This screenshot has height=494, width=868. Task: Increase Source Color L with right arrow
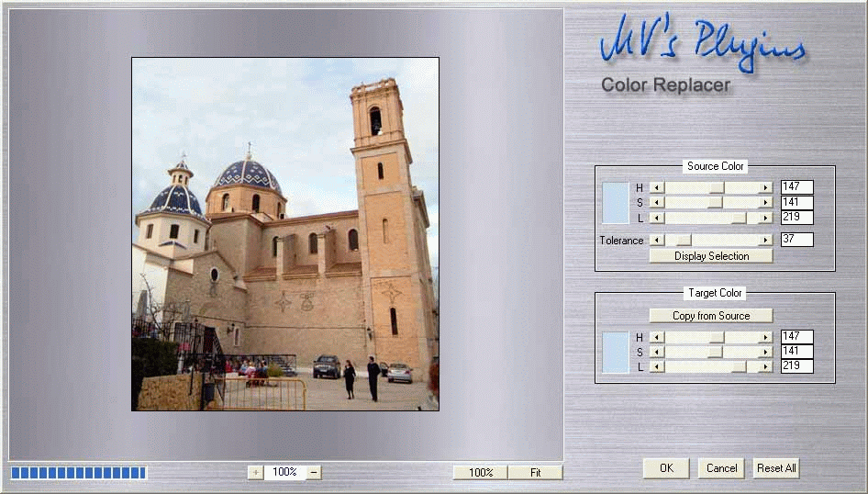point(765,219)
